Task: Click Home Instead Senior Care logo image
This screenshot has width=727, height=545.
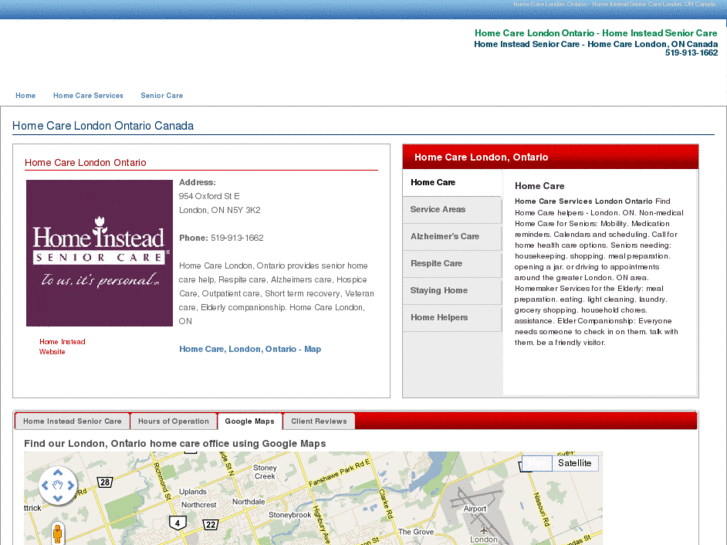Action: click(99, 253)
